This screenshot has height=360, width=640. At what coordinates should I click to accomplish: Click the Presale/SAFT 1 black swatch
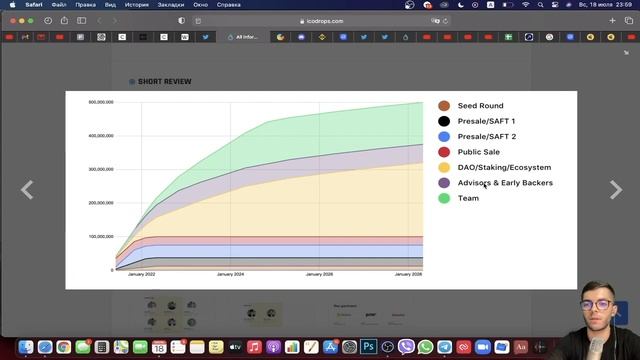pos(444,121)
